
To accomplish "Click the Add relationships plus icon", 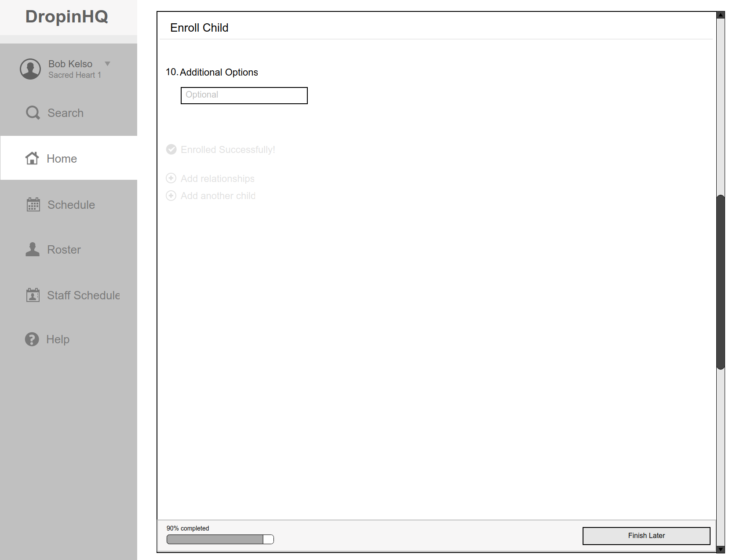I will pyautogui.click(x=171, y=178).
